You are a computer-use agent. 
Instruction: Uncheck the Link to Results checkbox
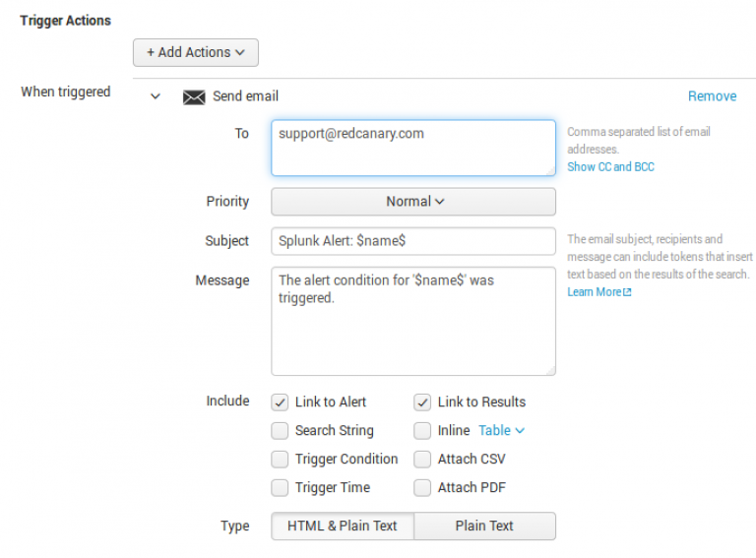point(422,402)
